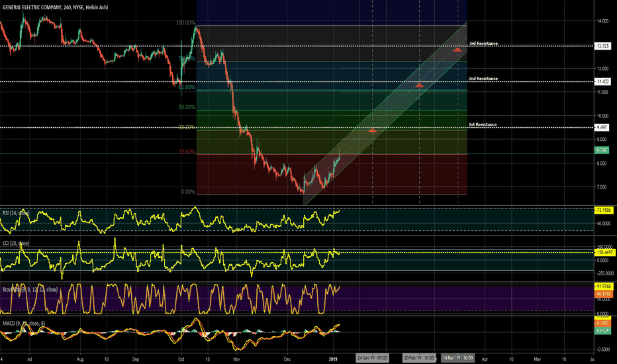
Task: Click 40.0000 on the RSI axis
Action: [604, 223]
